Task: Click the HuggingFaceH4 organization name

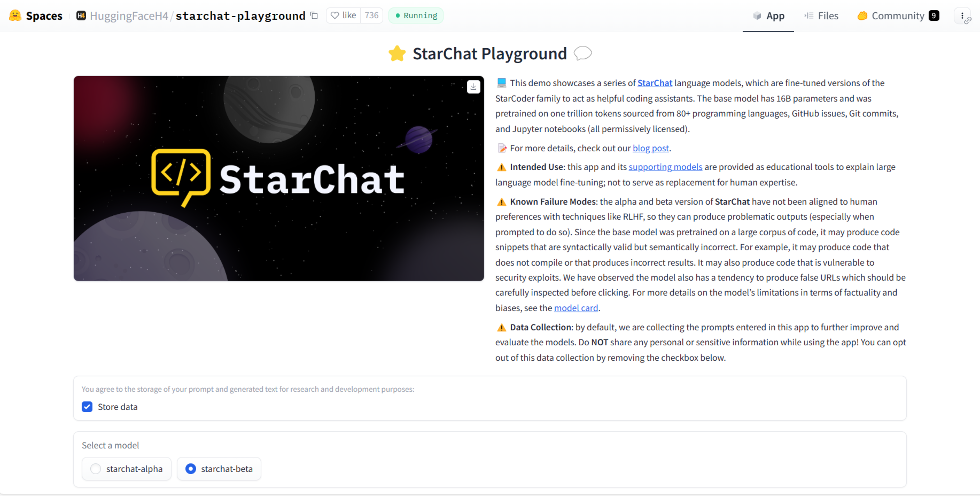Action: (x=129, y=16)
